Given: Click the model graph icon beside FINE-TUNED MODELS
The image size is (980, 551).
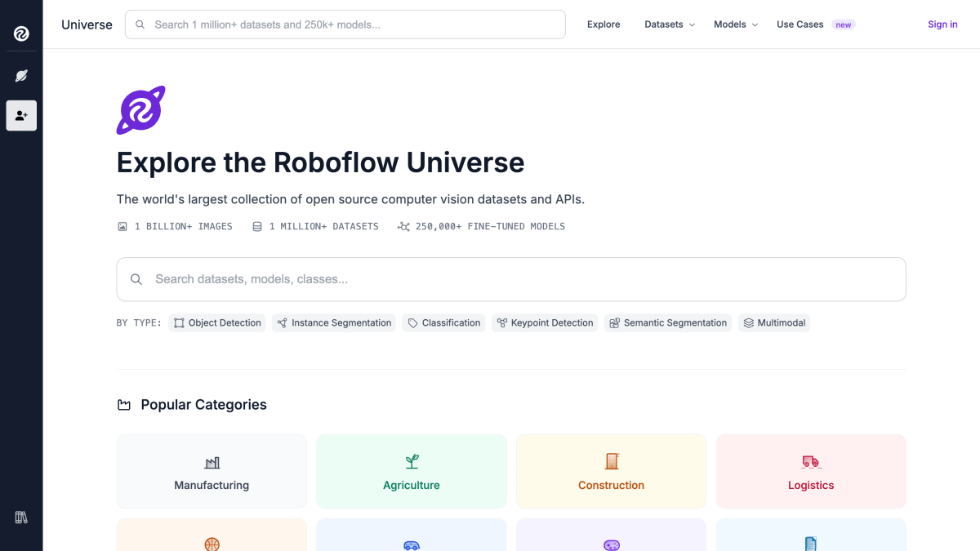Looking at the screenshot, I should tap(403, 226).
